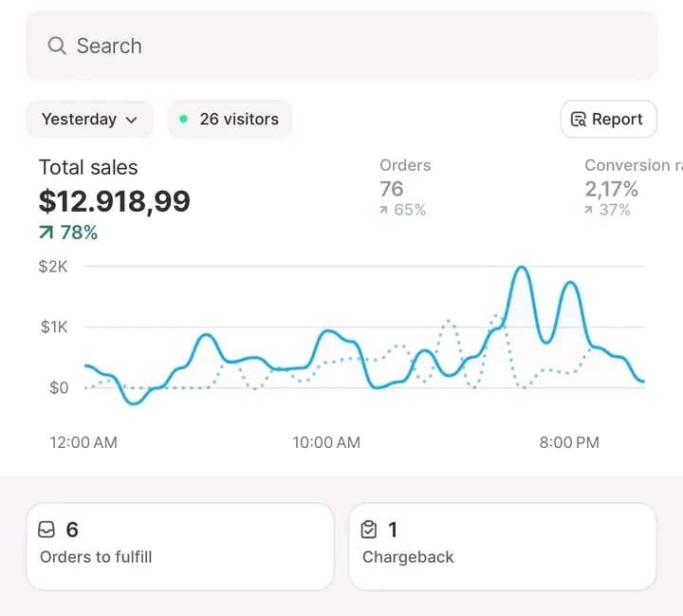Click the chevron arrow beside Yesterday
The width and height of the screenshot is (683, 616).
coord(132,120)
